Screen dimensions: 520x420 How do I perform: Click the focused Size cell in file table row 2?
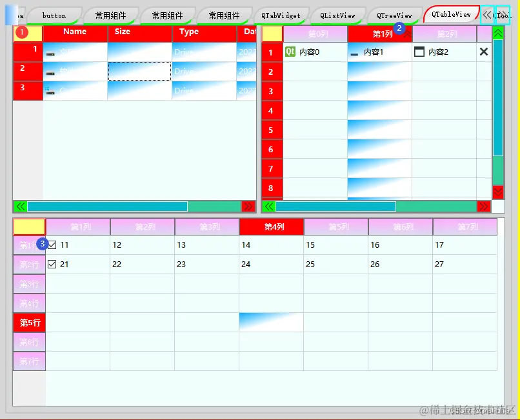coord(139,72)
